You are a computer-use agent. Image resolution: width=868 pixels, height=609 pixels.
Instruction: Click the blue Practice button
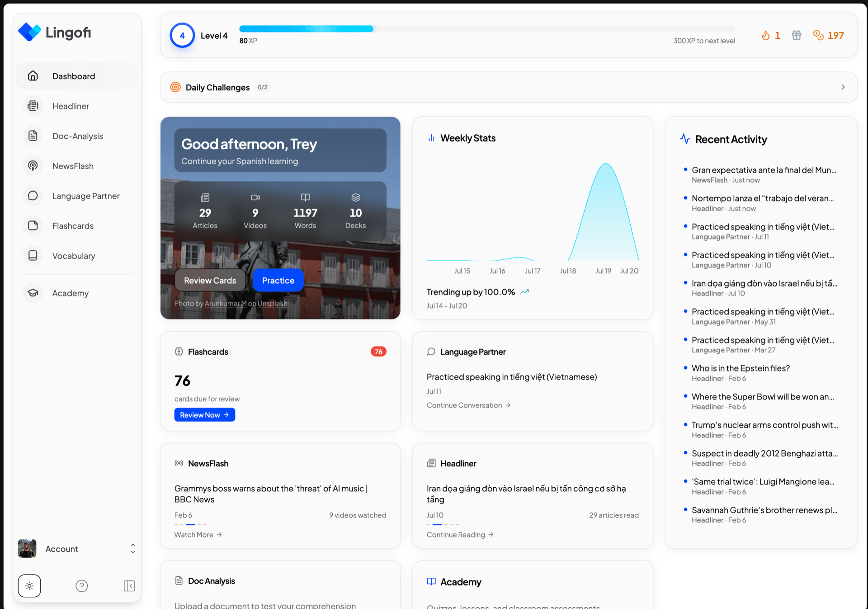[x=278, y=280]
